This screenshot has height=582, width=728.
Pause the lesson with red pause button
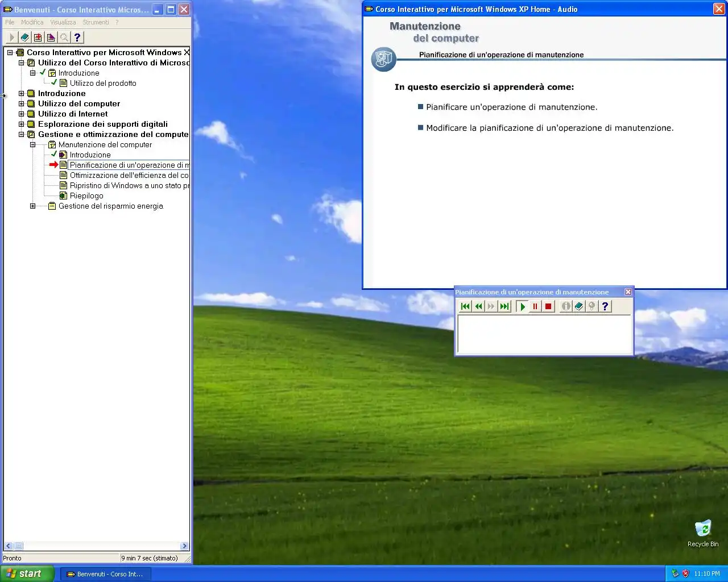click(x=535, y=306)
